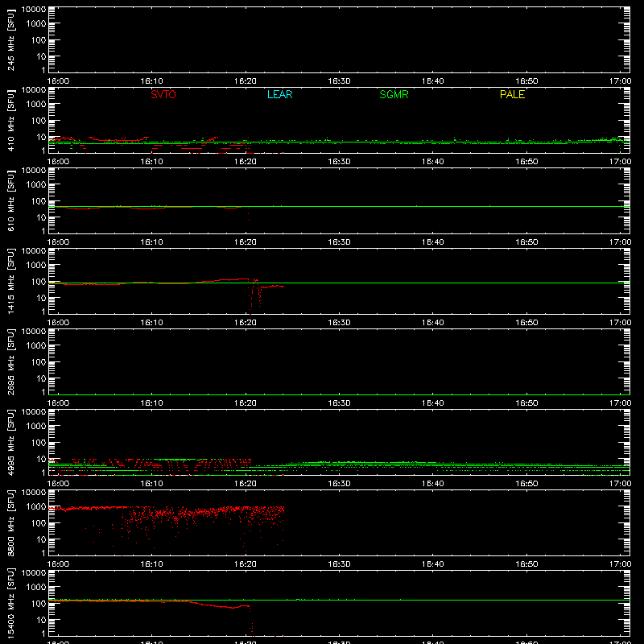Click the green SGMR station legend label

coord(394,94)
